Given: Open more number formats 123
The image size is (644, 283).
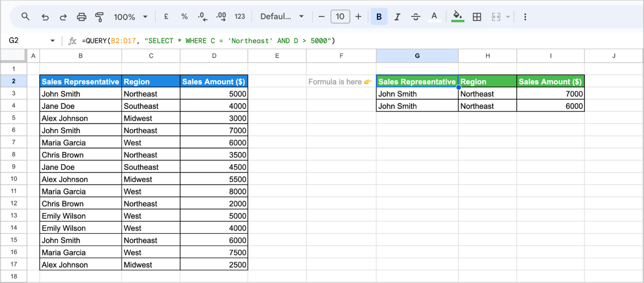Looking at the screenshot, I should [x=239, y=16].
